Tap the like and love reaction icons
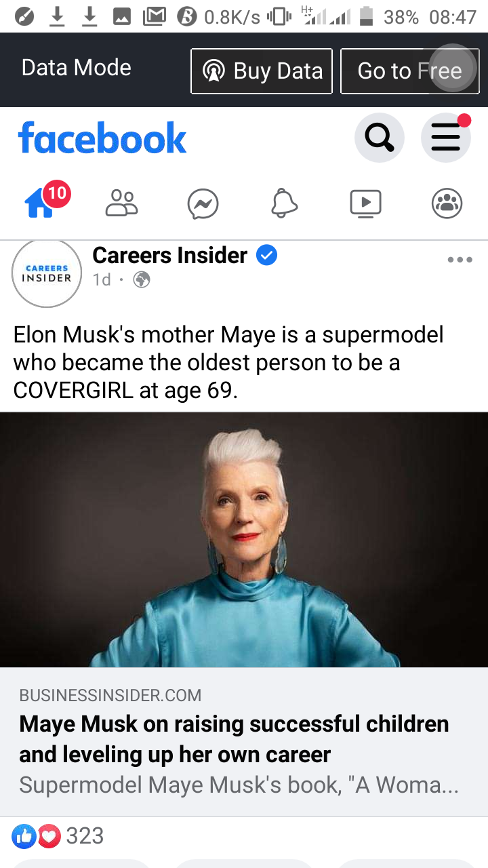 pos(37,837)
